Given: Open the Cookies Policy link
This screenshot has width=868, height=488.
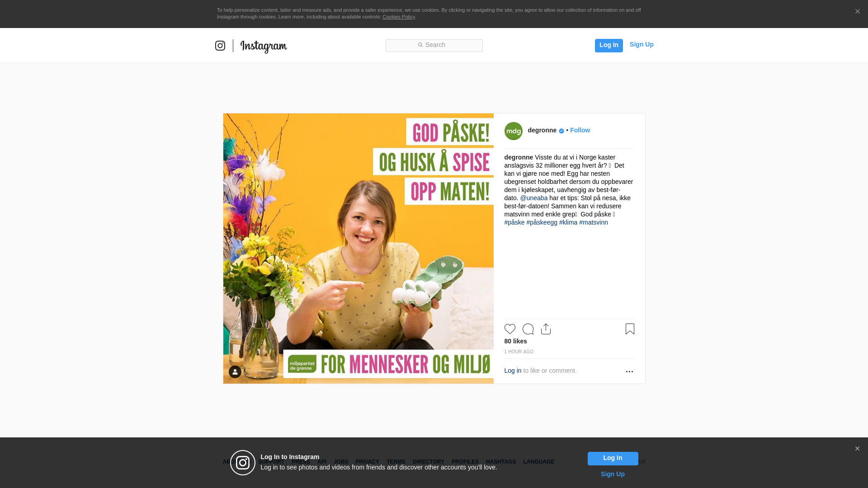Looking at the screenshot, I should point(398,17).
